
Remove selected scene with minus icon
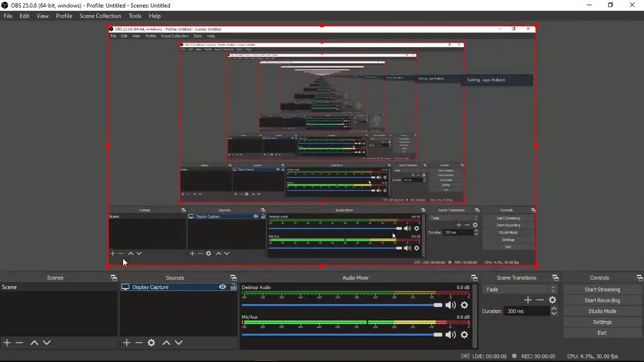[x=19, y=342]
